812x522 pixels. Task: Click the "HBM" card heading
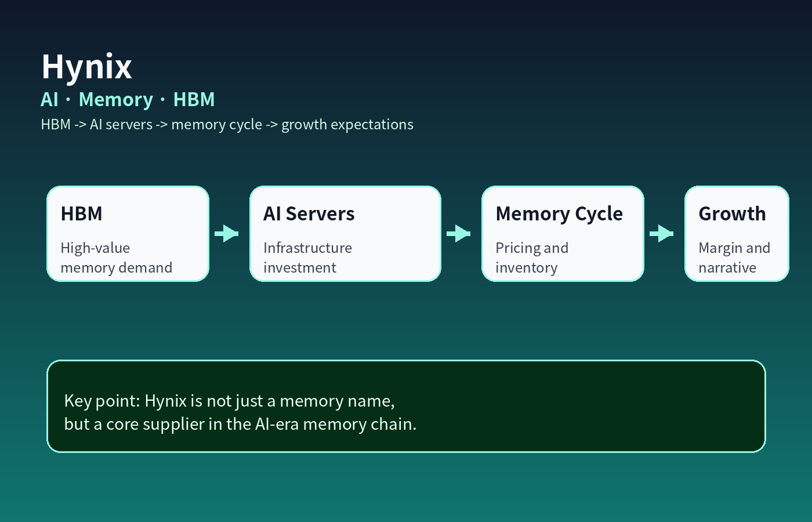[82, 213]
